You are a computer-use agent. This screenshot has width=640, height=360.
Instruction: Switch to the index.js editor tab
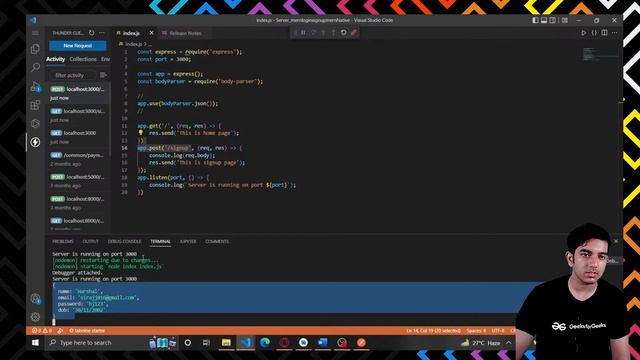point(131,33)
